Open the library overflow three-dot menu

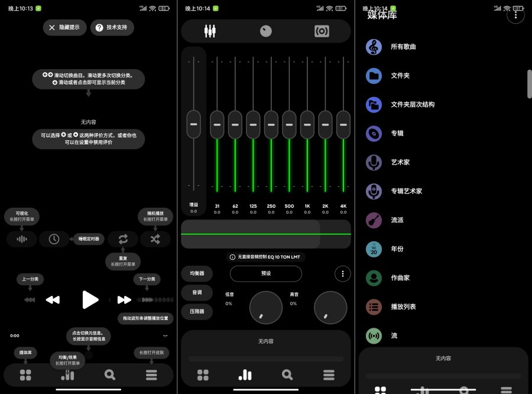pyautogui.click(x=515, y=15)
